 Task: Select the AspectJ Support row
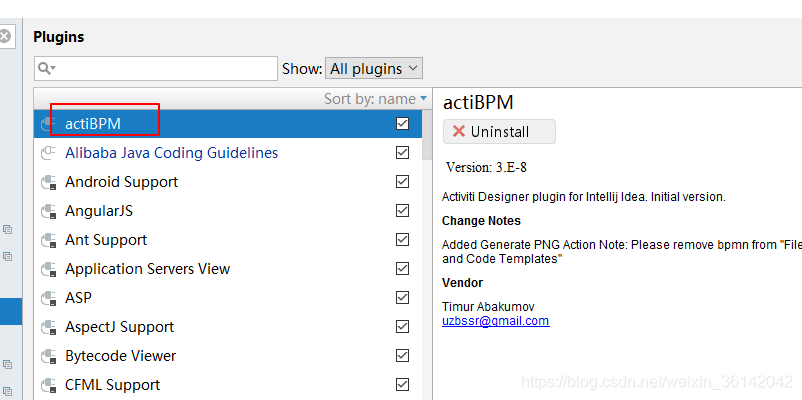[x=228, y=326]
